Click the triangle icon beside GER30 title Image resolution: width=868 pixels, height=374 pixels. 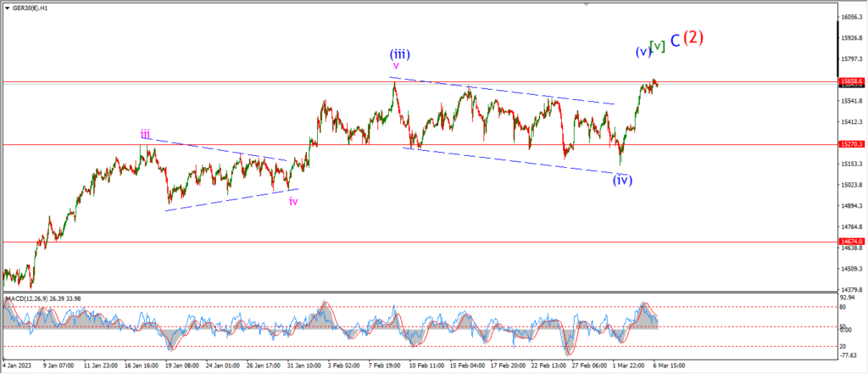pyautogui.click(x=7, y=8)
